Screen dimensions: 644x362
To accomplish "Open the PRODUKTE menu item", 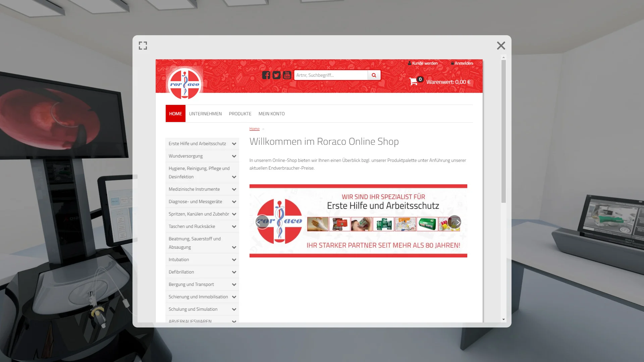I will pyautogui.click(x=240, y=114).
